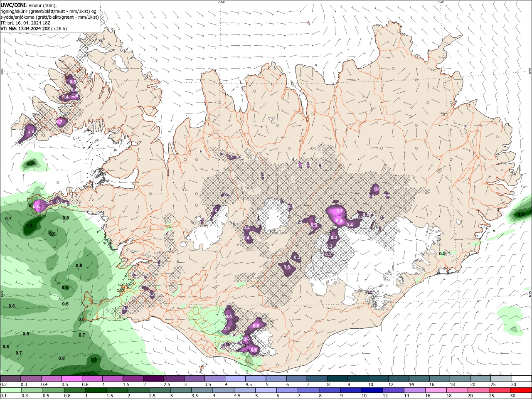Click the pale grey swatch labeled 25 in purple legend

[x=501, y=379]
